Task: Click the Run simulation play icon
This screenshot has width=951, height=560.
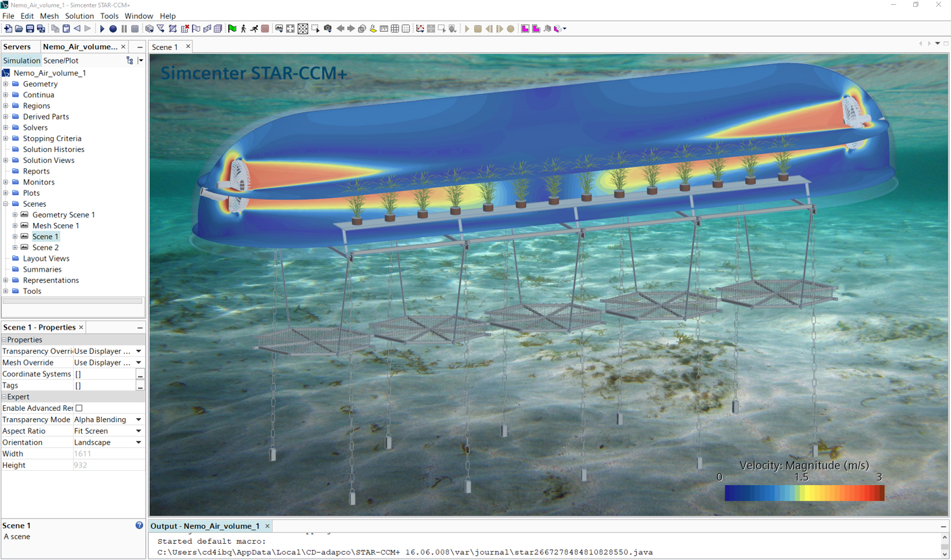Action: point(102,29)
